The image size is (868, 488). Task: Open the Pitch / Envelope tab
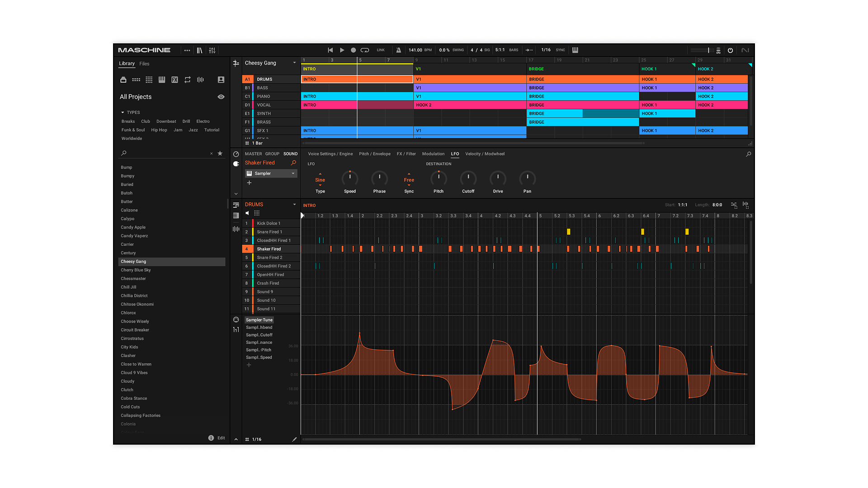click(374, 154)
